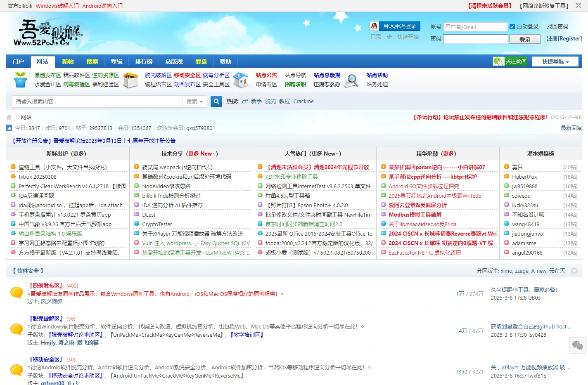The image size is (588, 385).
Task: Open the 帮助 nav tab
Action: tap(225, 61)
